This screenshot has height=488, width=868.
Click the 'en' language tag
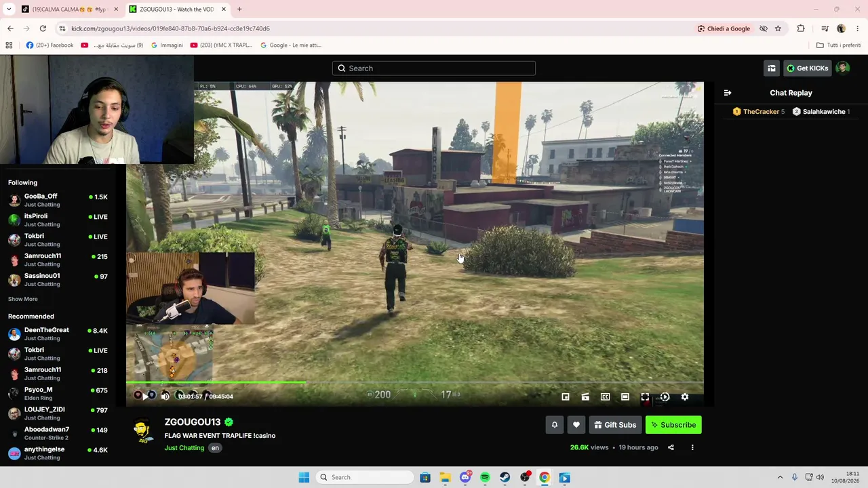point(215,448)
